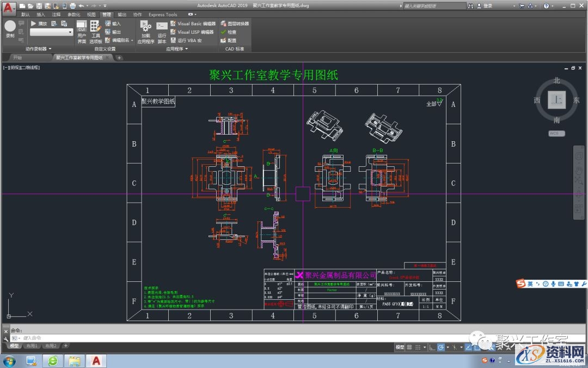Click the Play macro icon

[33, 22]
